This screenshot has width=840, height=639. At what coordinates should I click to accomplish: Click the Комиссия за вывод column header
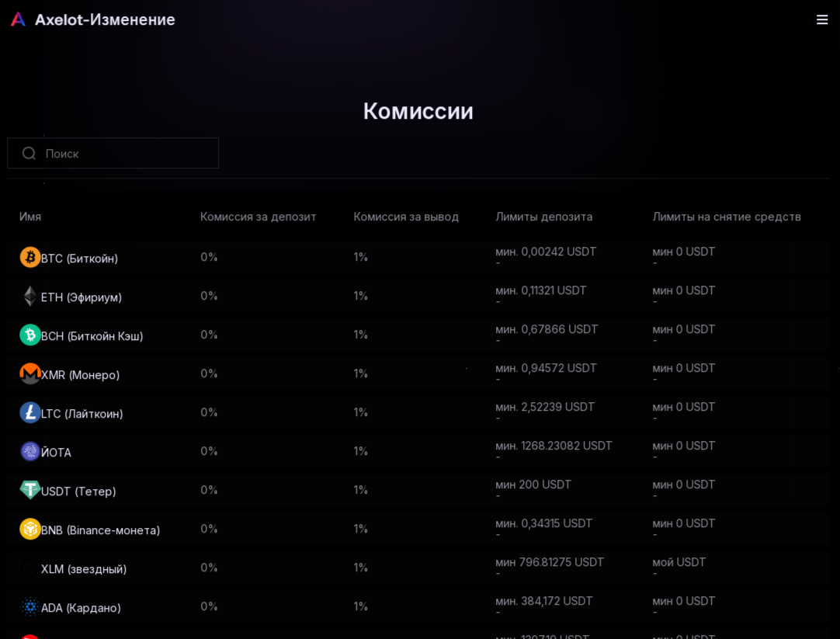click(x=406, y=217)
